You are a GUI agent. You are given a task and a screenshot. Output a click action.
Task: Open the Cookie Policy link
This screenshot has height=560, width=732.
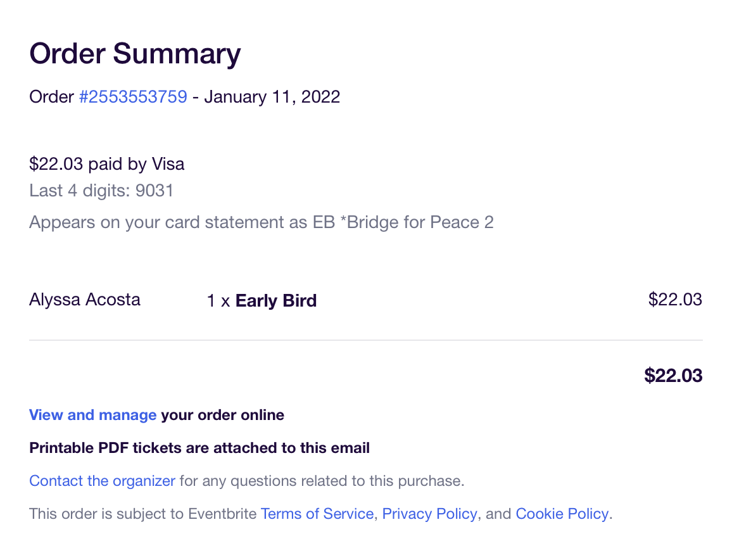pos(562,514)
